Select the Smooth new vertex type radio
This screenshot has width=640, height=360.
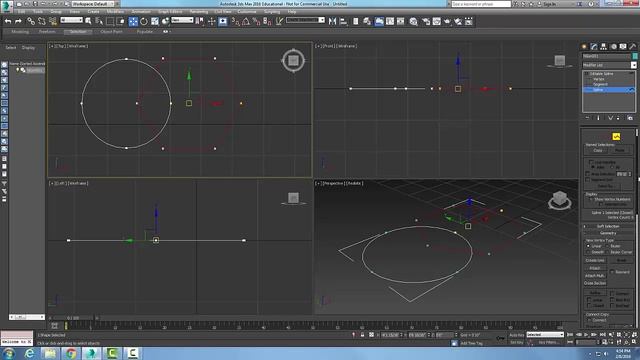588,252
